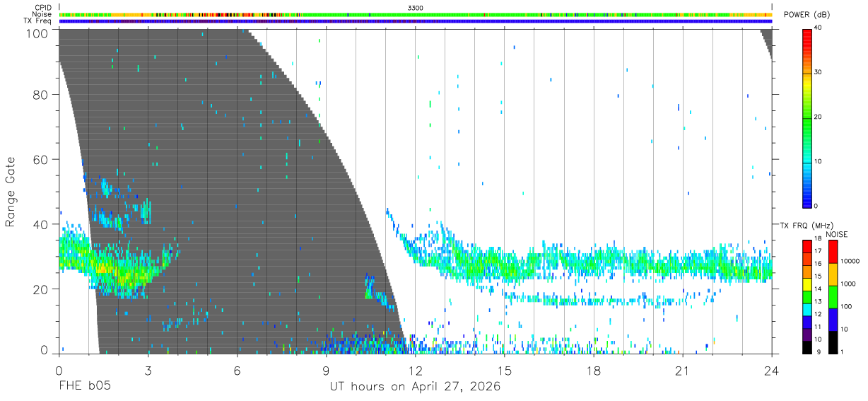Click the green middle of power colorbar
Viewport: 868px width, 401px height.
click(x=807, y=120)
